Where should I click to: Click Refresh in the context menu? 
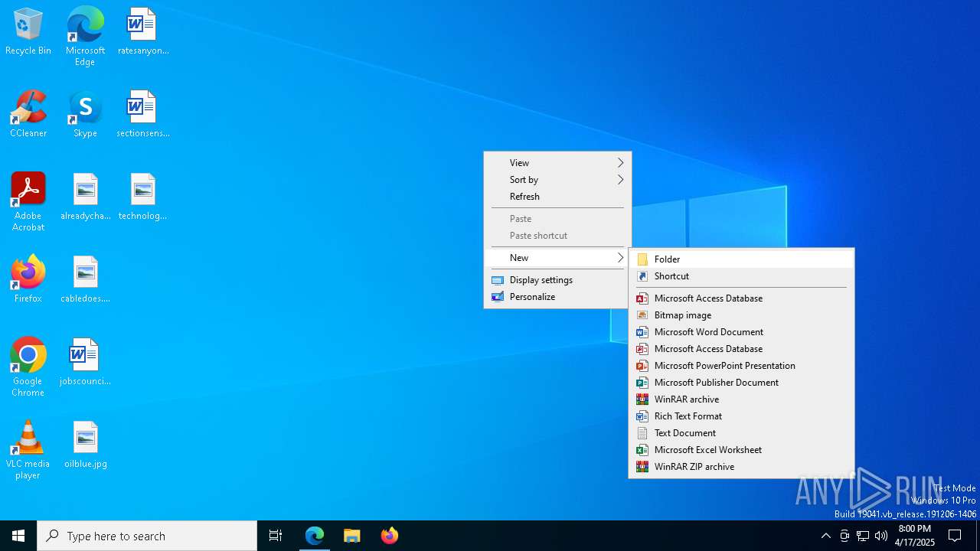557,197
